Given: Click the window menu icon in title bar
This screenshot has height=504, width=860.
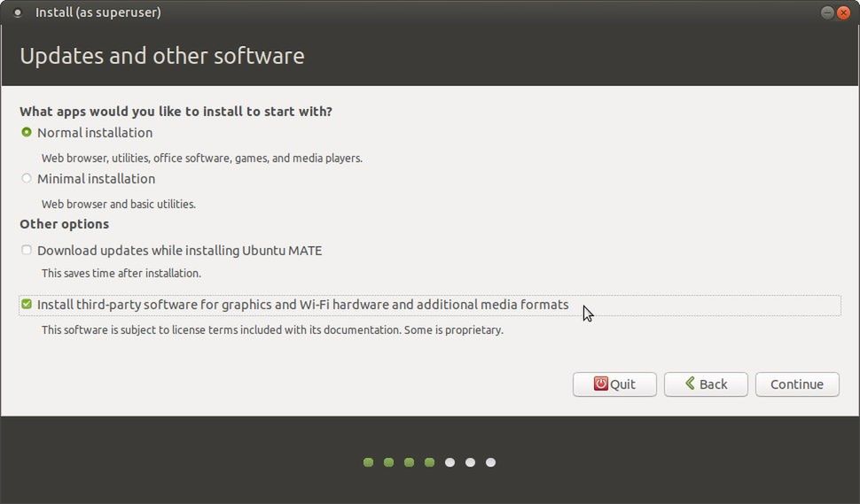Looking at the screenshot, I should pyautogui.click(x=18, y=12).
